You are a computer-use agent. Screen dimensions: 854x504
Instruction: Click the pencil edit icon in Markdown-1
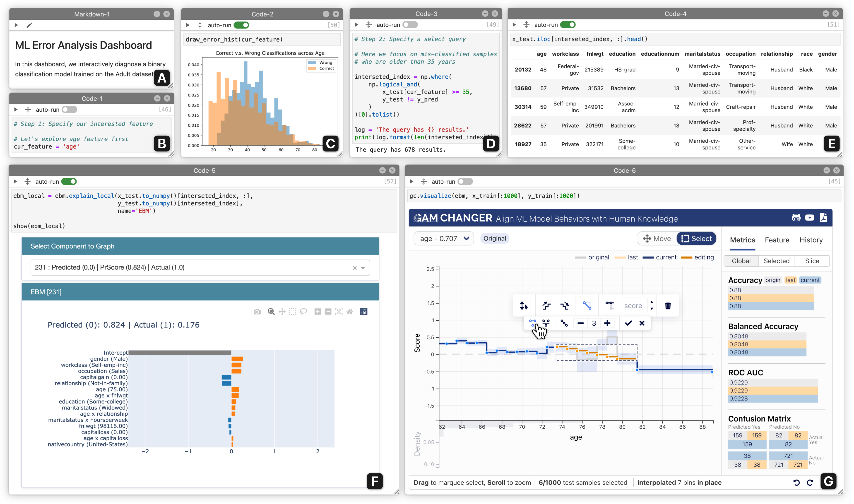[x=29, y=25]
